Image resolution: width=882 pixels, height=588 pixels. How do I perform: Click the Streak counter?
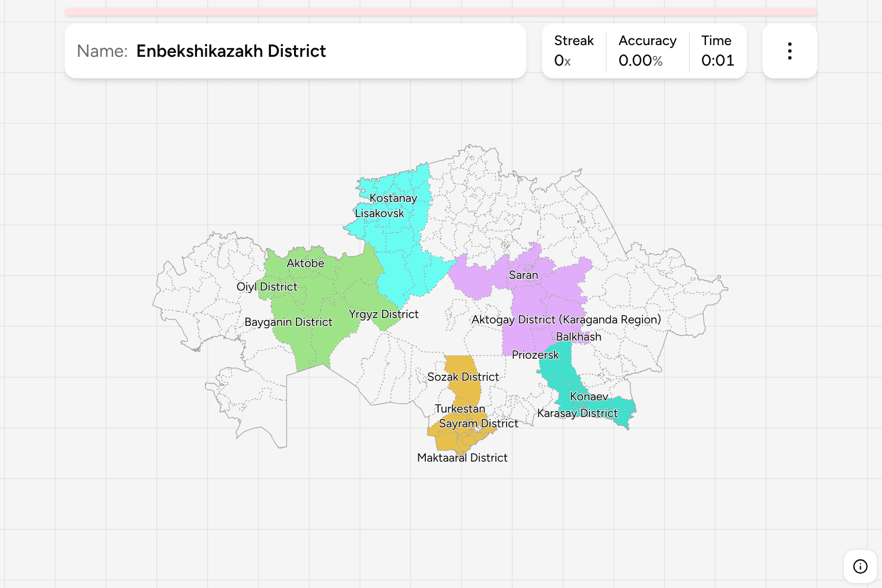coord(574,51)
